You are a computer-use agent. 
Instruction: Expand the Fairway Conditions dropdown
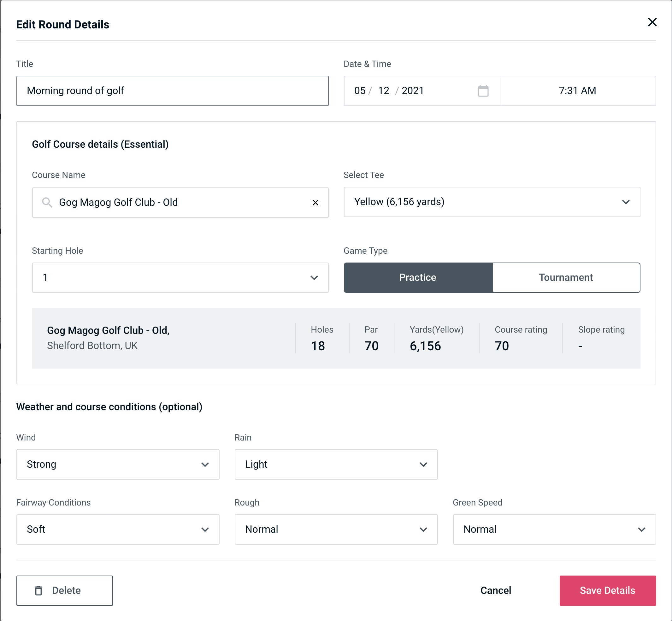click(x=118, y=530)
